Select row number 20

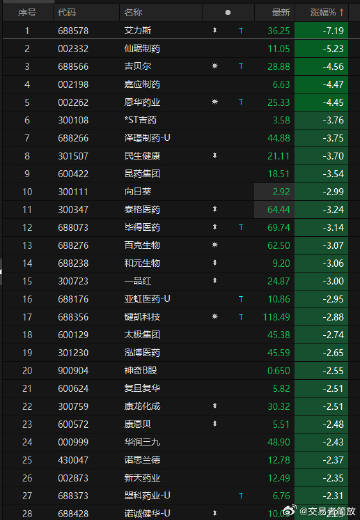(27, 371)
